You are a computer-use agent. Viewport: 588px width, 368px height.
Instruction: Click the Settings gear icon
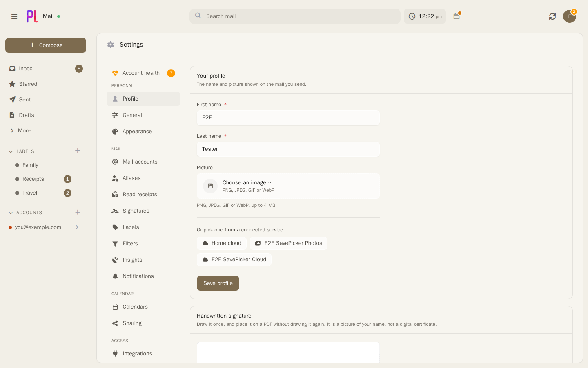[111, 45]
